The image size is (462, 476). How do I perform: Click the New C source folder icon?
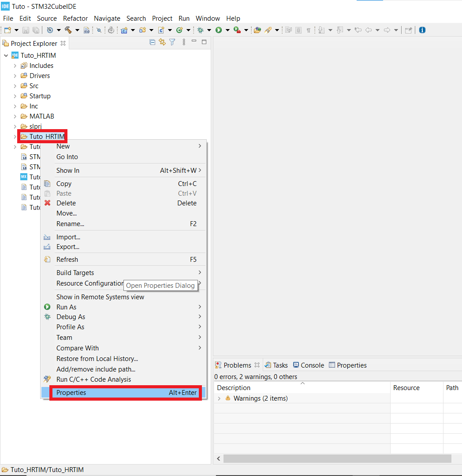tap(142, 30)
